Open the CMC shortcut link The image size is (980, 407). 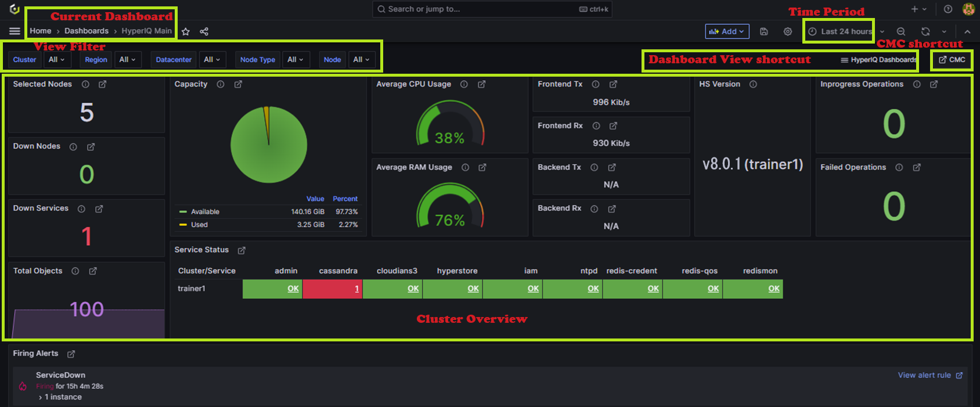coord(952,60)
